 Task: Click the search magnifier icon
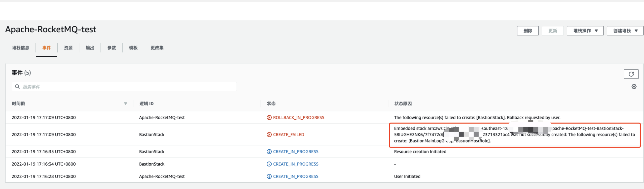coord(17,87)
